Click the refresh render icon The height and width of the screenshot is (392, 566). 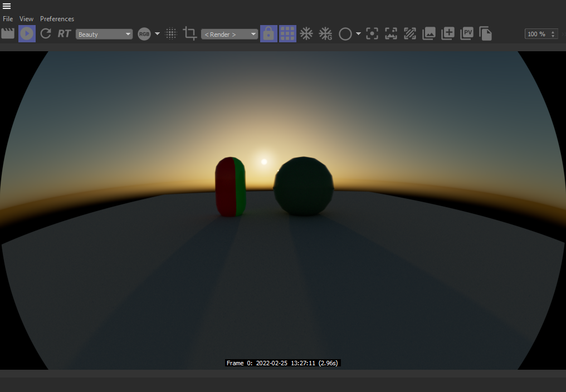click(x=46, y=33)
